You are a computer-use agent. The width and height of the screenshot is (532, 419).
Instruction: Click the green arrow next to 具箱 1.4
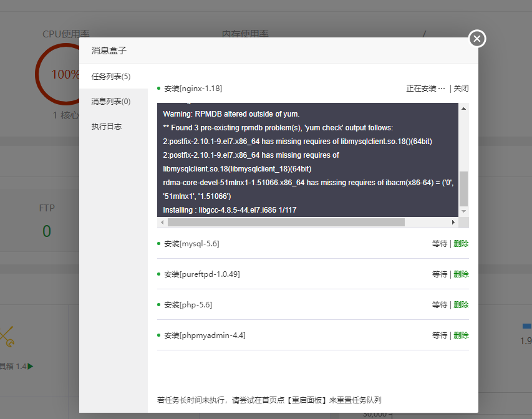pyautogui.click(x=31, y=367)
